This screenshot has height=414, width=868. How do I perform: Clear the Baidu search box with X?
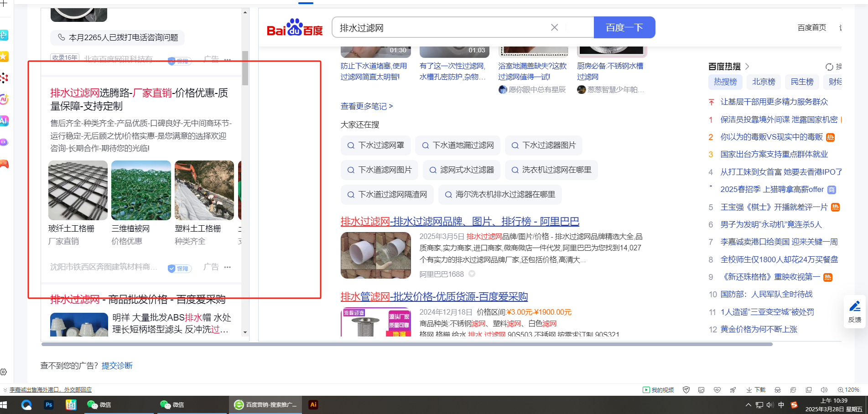click(x=554, y=27)
